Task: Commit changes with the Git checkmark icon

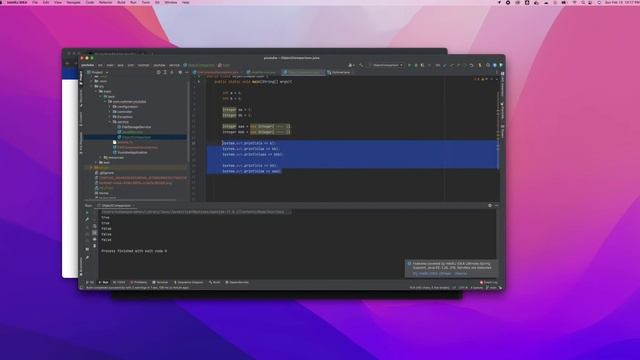Action: click(452, 65)
